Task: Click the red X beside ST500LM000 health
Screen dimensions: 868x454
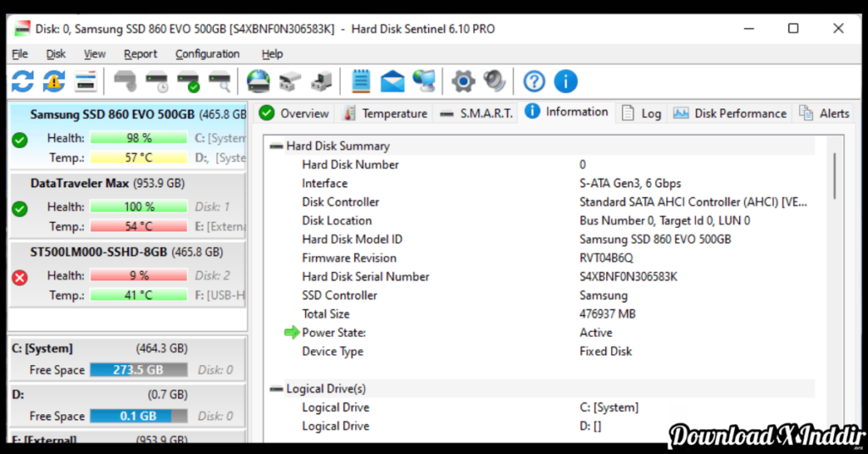Action: coord(20,277)
